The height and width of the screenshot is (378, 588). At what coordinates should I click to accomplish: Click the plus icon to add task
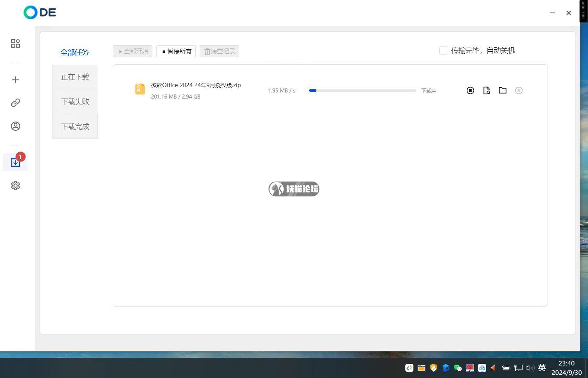[15, 80]
